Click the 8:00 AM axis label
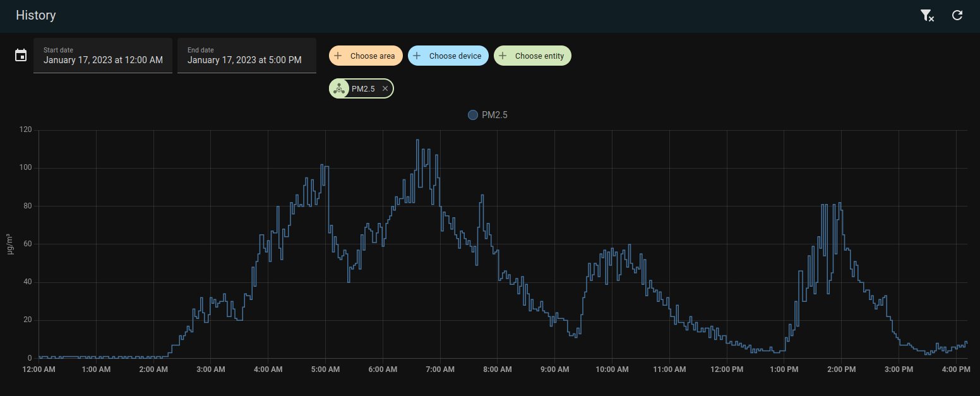Viewport: 980px width, 396px height. (x=498, y=369)
